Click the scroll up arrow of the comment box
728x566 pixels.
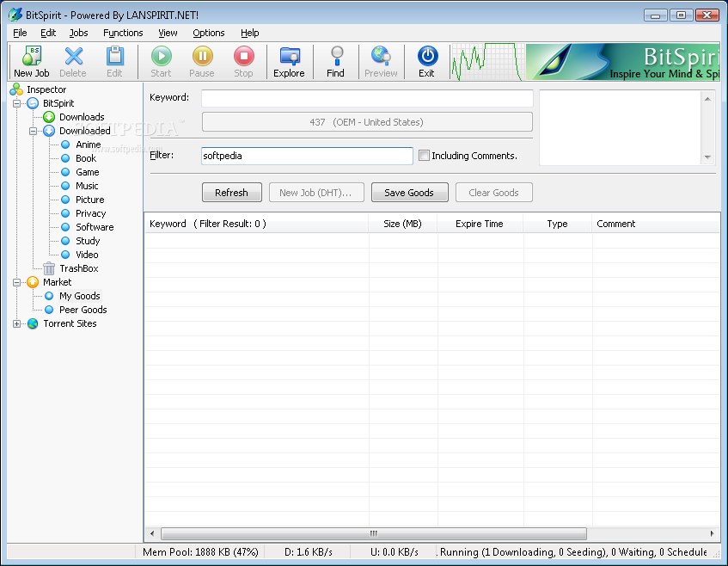(x=707, y=99)
